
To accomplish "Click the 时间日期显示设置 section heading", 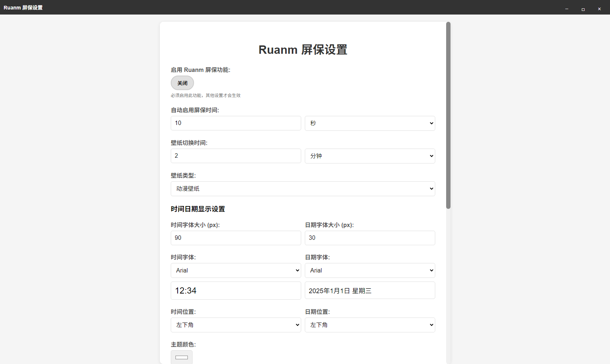I will point(198,209).
